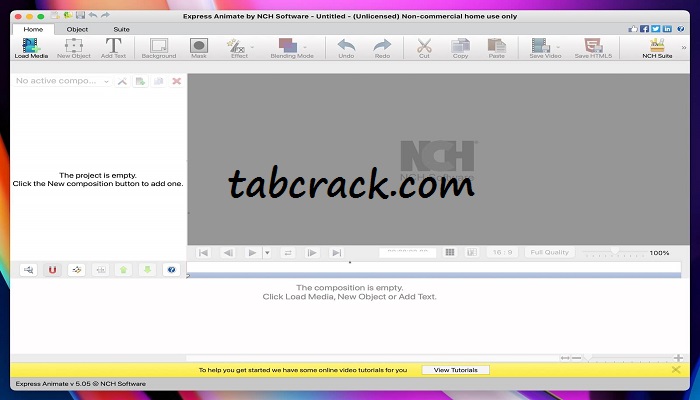Click the first timeline tool icon
Viewport: 700px width, 400px height.
coord(29,270)
